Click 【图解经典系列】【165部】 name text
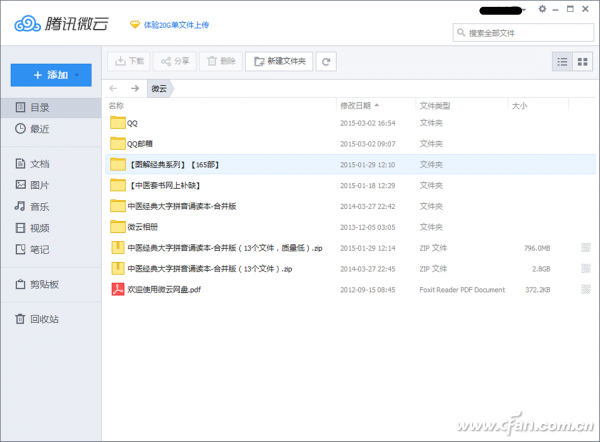Image resolution: width=600 pixels, height=442 pixels. [174, 165]
